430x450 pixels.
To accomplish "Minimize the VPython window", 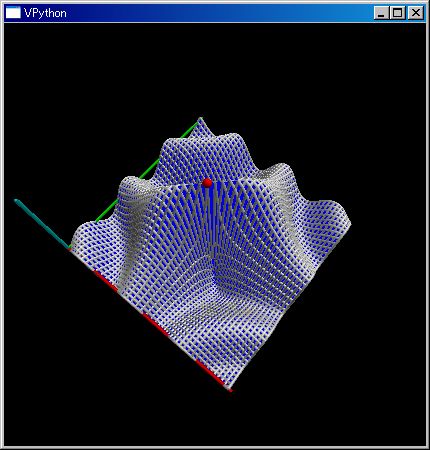I will point(381,13).
